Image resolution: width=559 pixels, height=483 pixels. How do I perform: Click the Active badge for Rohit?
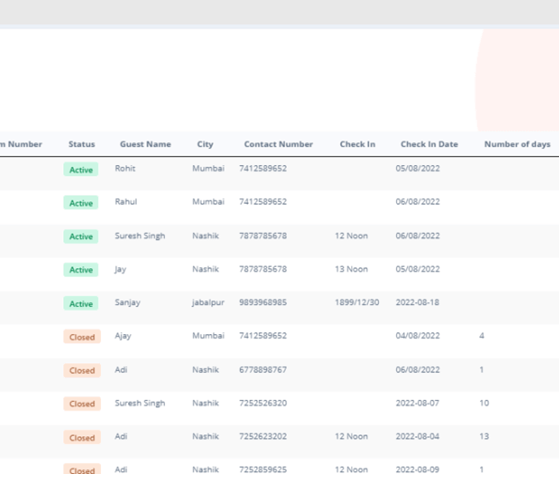coord(81,170)
